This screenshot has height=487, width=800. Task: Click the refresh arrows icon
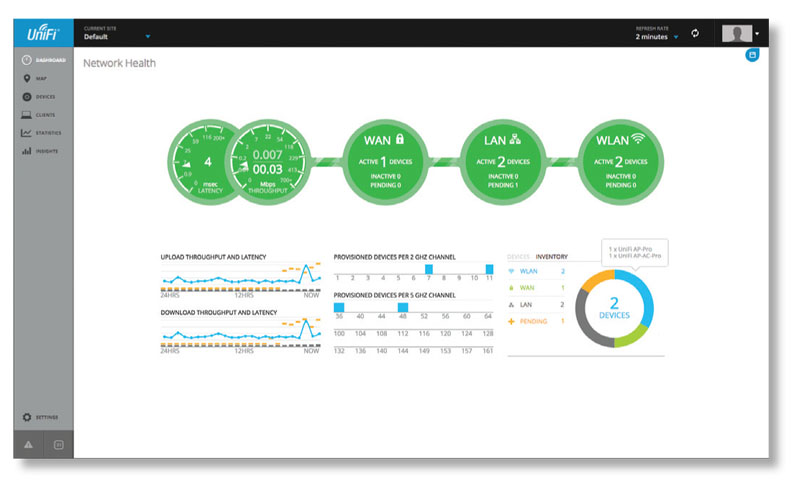695,33
